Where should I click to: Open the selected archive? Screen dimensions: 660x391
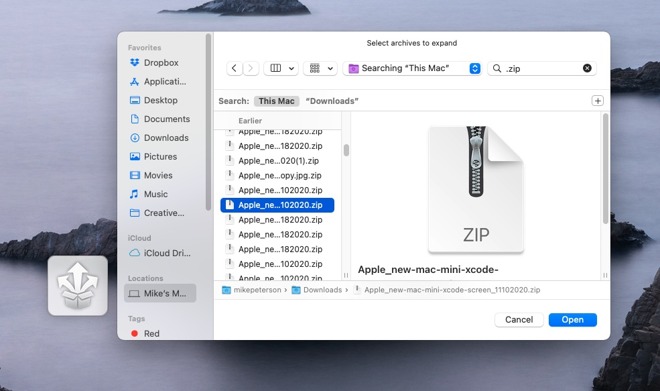(x=572, y=320)
